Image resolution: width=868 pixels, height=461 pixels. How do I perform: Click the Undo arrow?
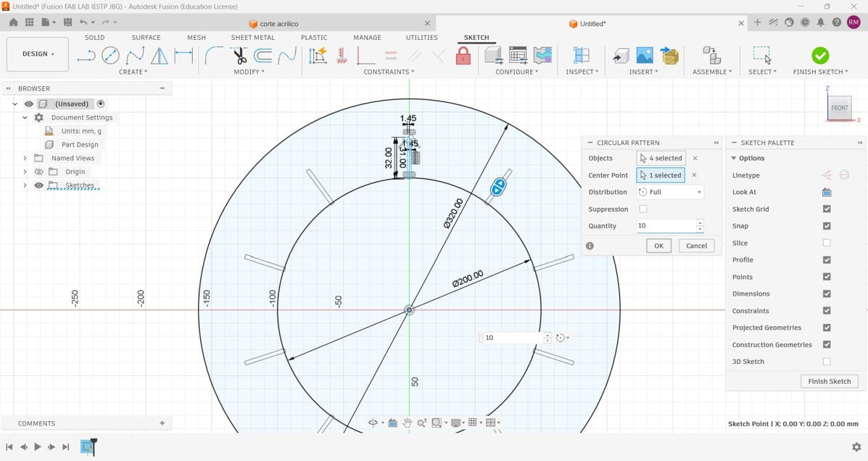point(83,22)
